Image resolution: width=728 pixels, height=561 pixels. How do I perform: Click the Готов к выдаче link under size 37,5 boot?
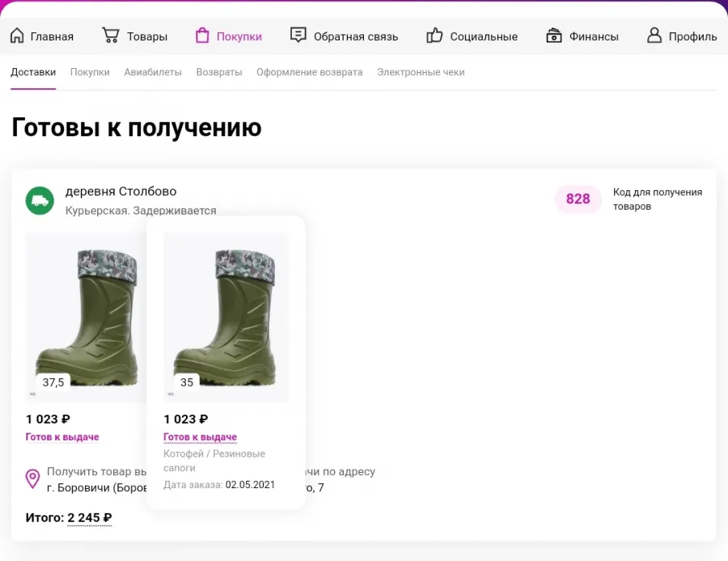pos(62,437)
